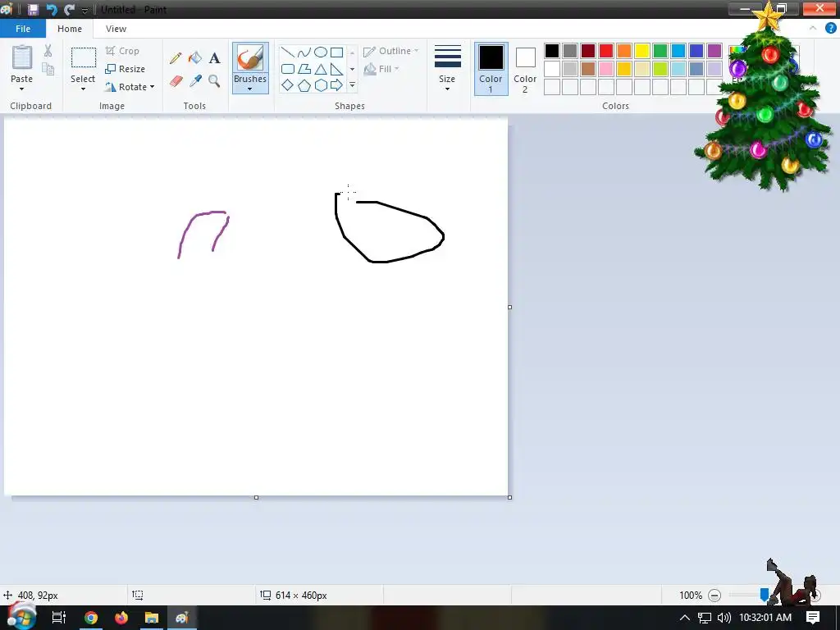The height and width of the screenshot is (630, 840).
Task: Open File Explorer from the taskbar
Action: (x=152, y=618)
